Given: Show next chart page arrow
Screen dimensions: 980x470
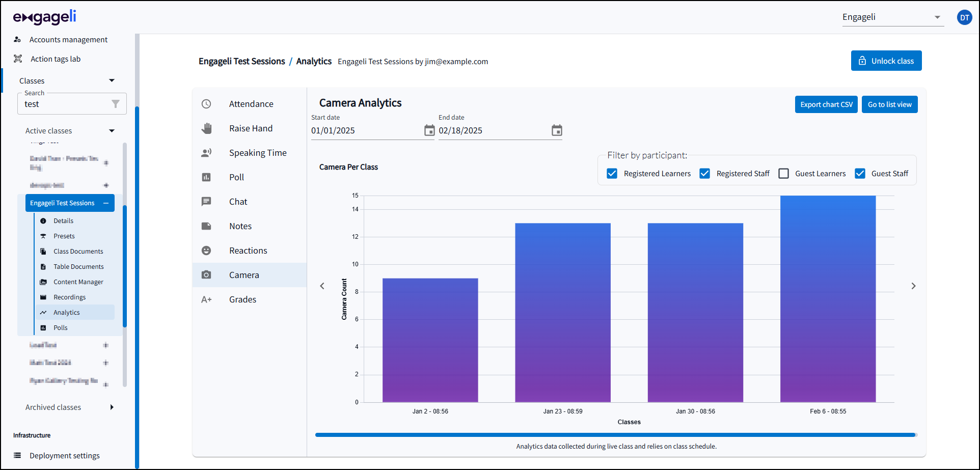Looking at the screenshot, I should (913, 286).
